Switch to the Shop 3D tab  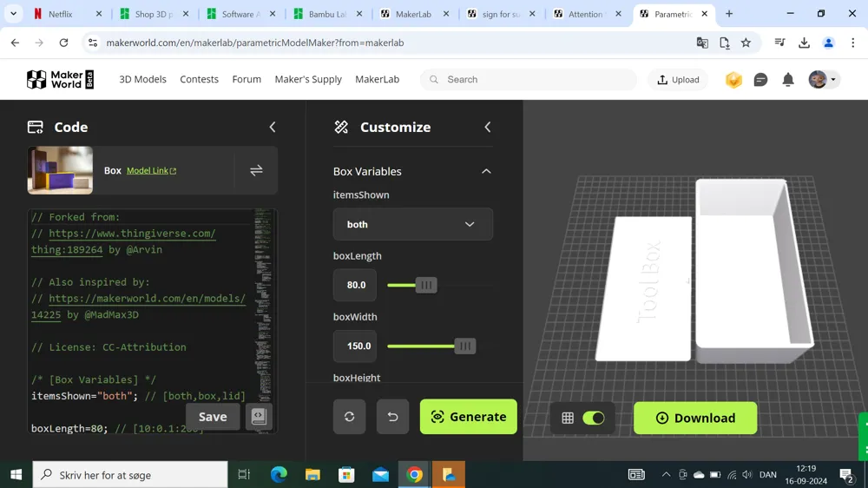tap(155, 14)
